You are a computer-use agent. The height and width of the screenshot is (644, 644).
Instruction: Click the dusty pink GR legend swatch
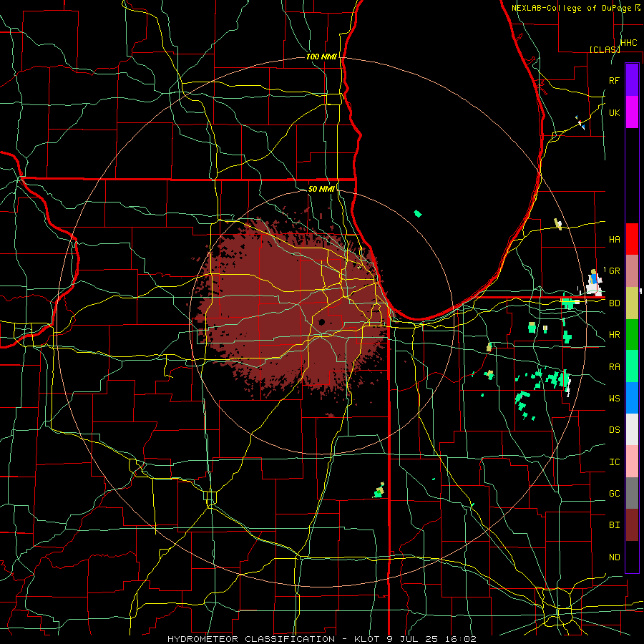tap(632, 270)
